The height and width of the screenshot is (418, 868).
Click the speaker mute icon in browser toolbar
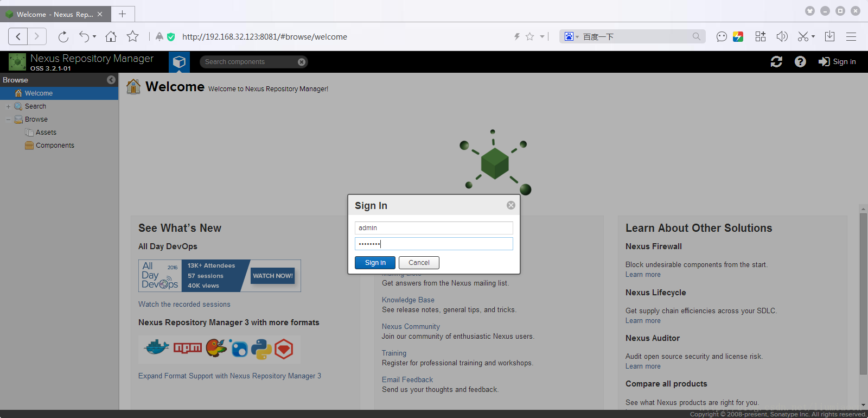point(782,36)
